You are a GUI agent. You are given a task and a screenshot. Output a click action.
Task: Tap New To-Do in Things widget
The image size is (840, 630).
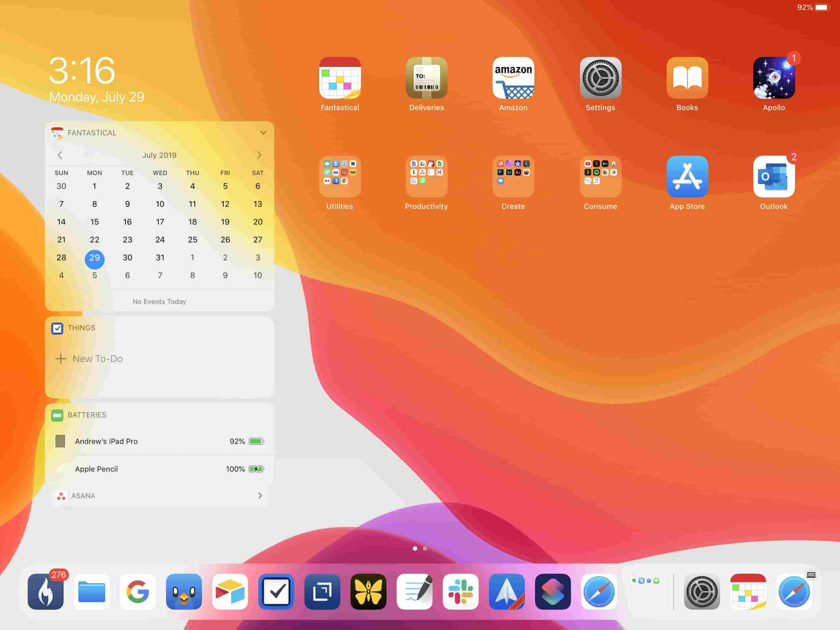point(97,359)
